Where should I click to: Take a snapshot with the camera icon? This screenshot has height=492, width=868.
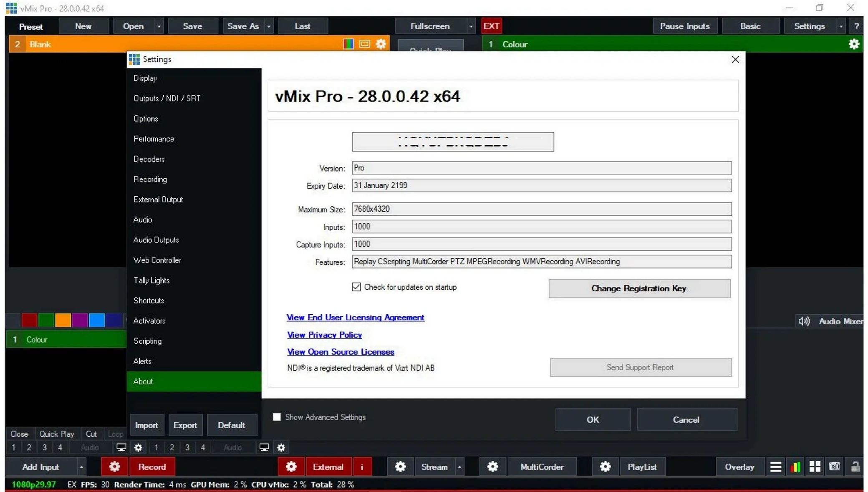pyautogui.click(x=834, y=467)
